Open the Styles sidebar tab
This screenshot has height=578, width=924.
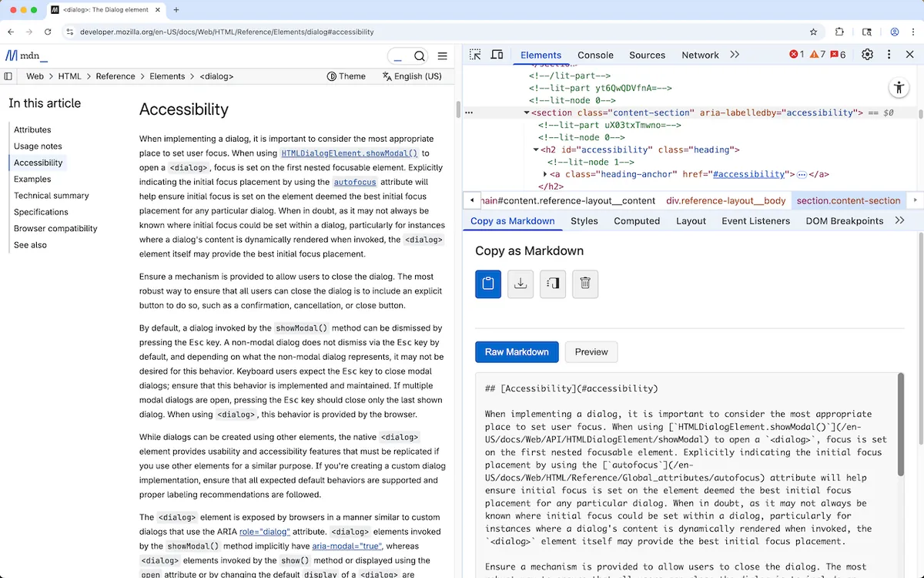click(x=584, y=220)
